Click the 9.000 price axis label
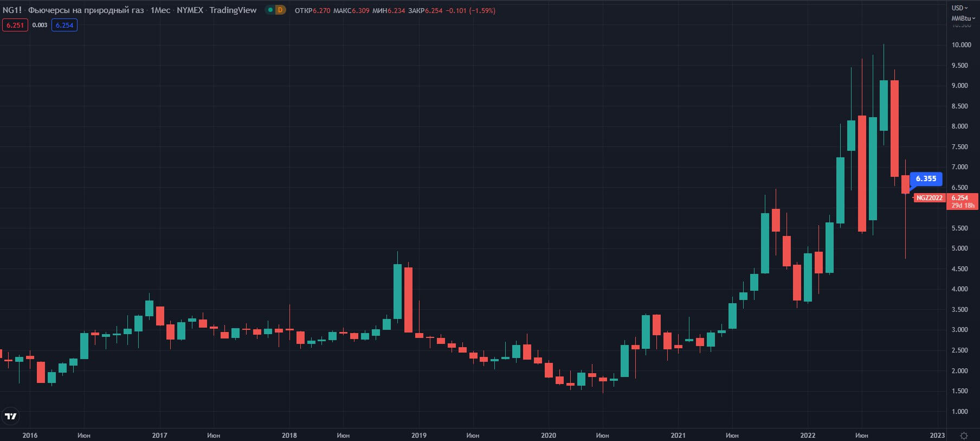Screen dimensions: 980x441 click(960, 86)
